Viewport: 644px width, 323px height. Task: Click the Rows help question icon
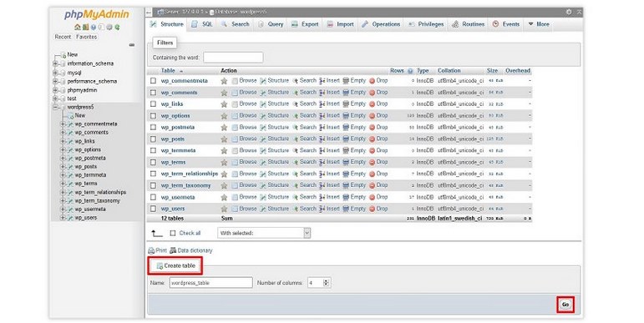click(x=410, y=71)
